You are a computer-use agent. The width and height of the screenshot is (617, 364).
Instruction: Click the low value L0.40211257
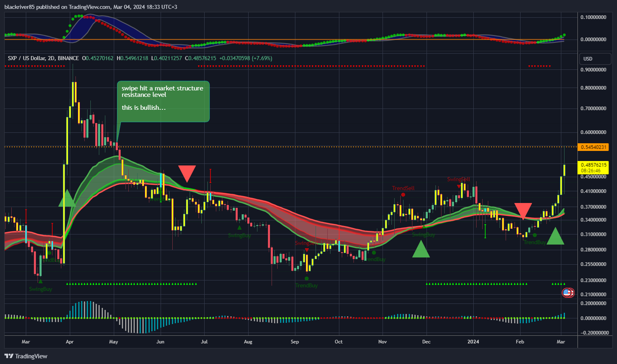coord(167,58)
